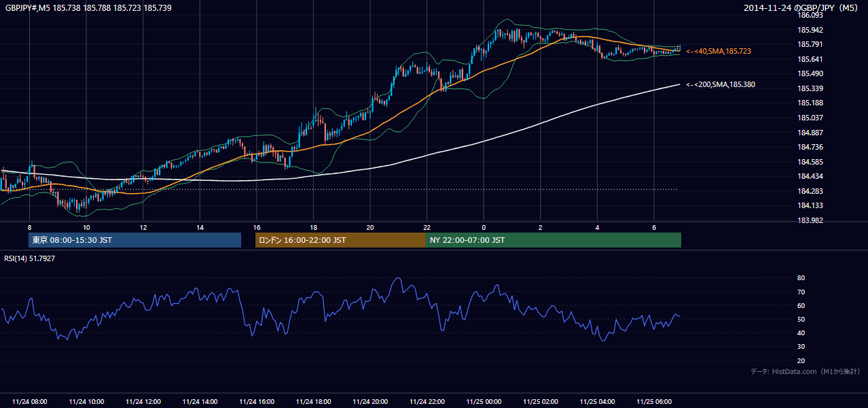Click the 40 SMA 185.723 label
This screenshot has width=868, height=408.
pos(719,51)
